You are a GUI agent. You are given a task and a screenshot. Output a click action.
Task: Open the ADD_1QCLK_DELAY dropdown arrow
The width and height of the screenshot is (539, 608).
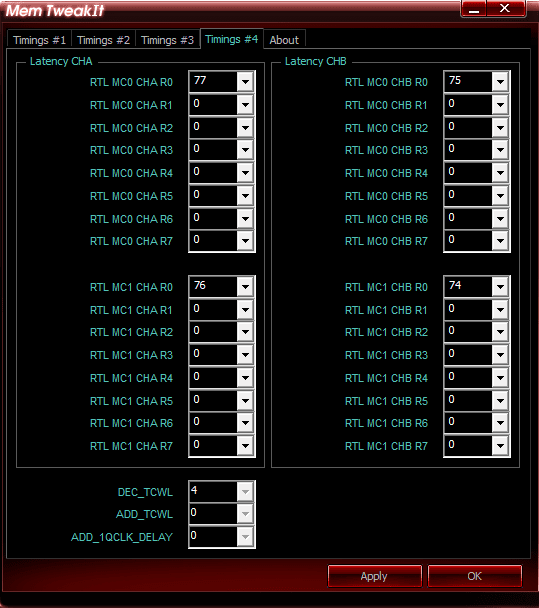[245, 537]
